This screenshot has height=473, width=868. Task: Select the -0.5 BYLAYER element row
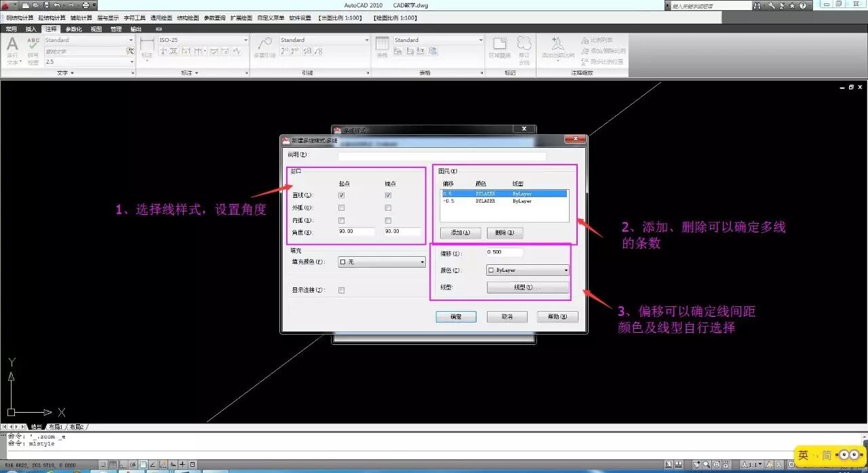point(504,201)
